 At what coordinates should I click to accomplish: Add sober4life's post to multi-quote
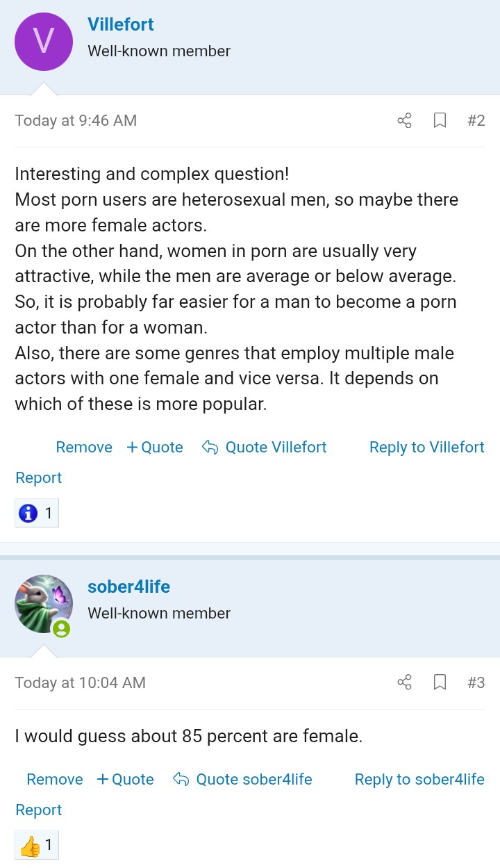(126, 780)
